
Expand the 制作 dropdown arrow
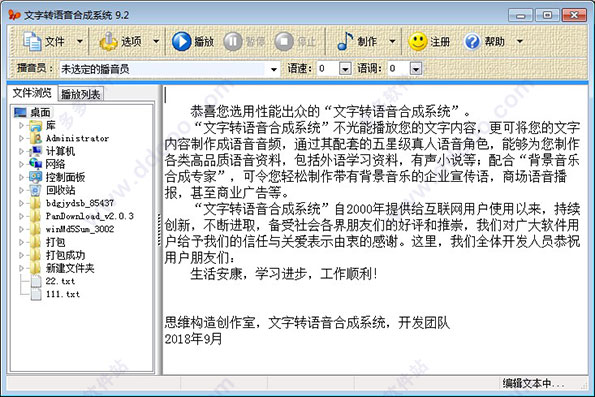click(x=392, y=41)
